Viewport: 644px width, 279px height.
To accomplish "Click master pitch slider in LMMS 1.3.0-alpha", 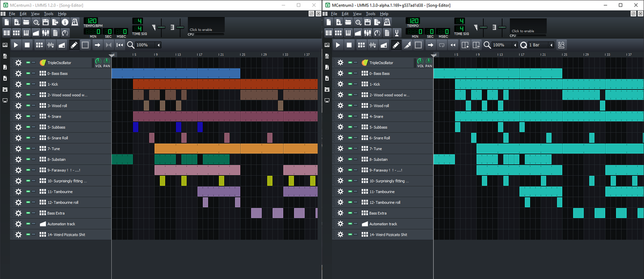I will pos(503,26).
